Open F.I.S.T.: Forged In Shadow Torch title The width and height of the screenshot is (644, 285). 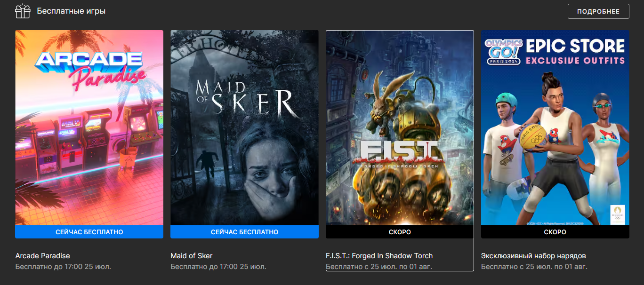pos(379,256)
